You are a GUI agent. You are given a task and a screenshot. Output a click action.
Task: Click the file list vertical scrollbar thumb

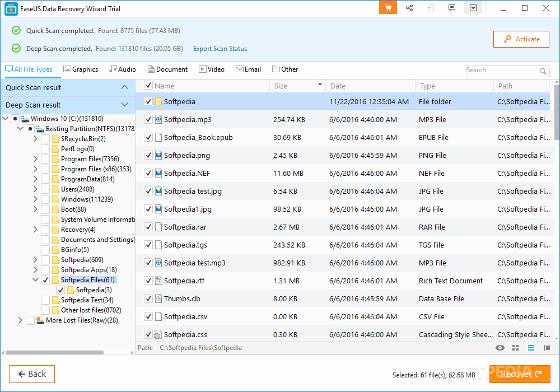557,113
